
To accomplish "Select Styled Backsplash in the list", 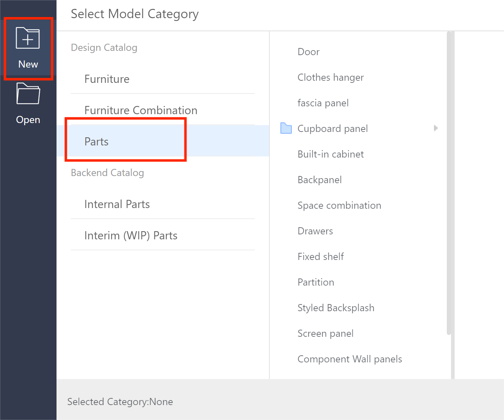I will 336,308.
